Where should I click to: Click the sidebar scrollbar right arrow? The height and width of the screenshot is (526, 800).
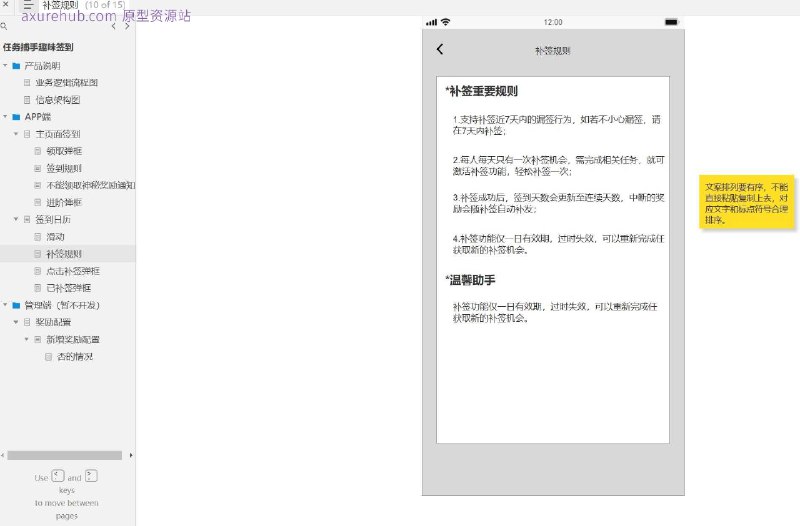pyautogui.click(x=131, y=455)
